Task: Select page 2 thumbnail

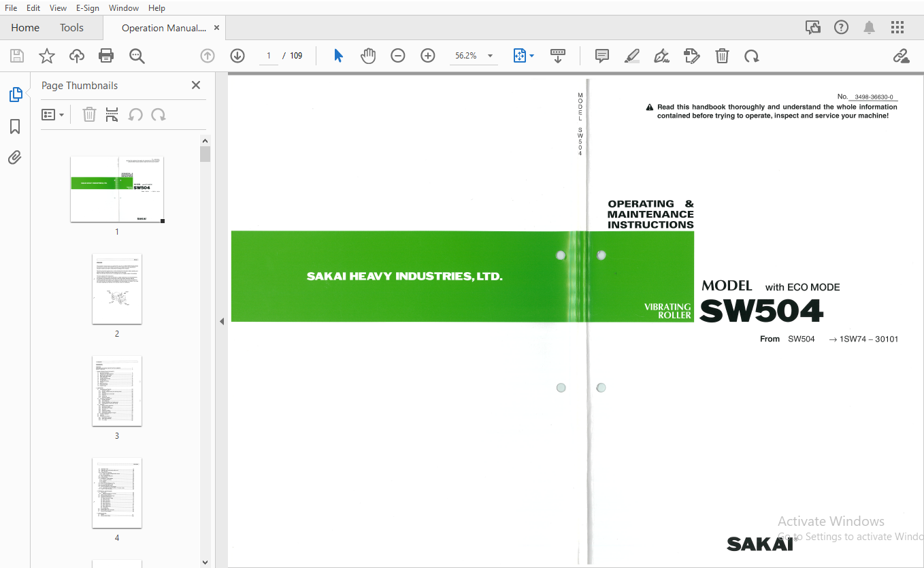Action: [x=117, y=289]
